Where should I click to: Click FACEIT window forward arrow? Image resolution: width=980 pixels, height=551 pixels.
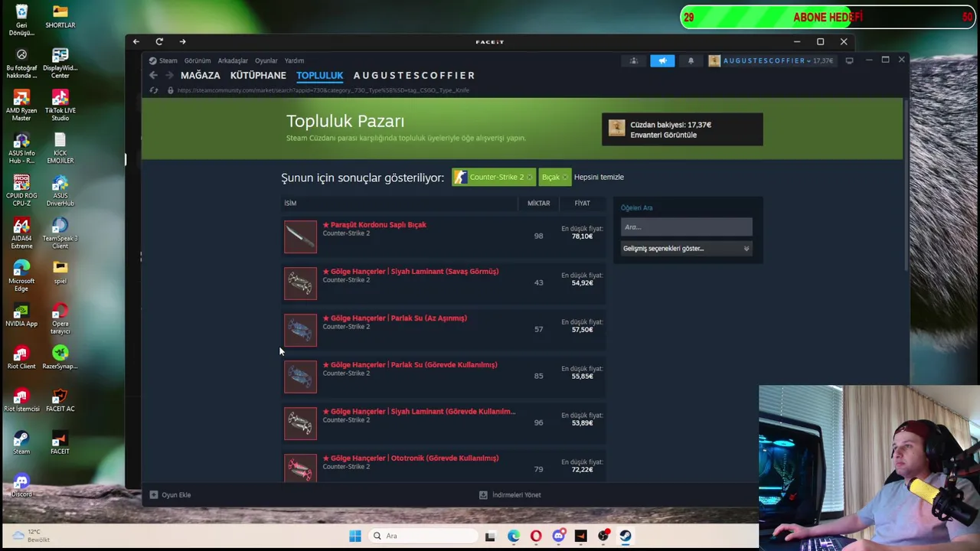coord(182,41)
